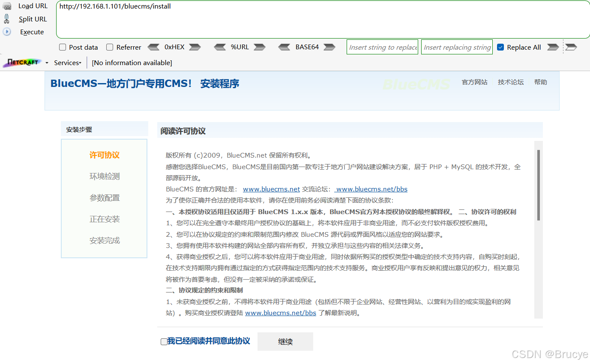Check the 我已经阅读并同意此协议 checkbox
Image resolution: width=590 pixels, height=364 pixels.
point(164,342)
